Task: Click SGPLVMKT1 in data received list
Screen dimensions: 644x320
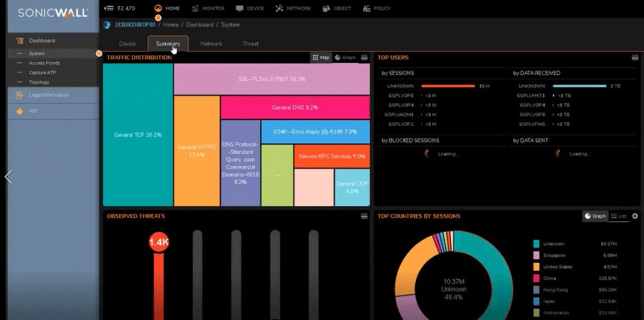Action: (x=531, y=96)
